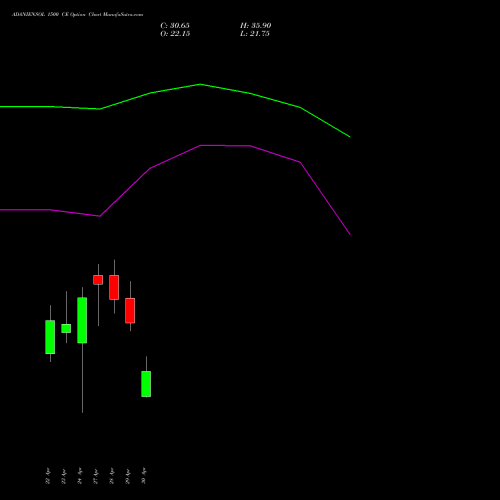500x500 pixels.
Task: Select the first green candlestick on the left
Action: pos(50,337)
